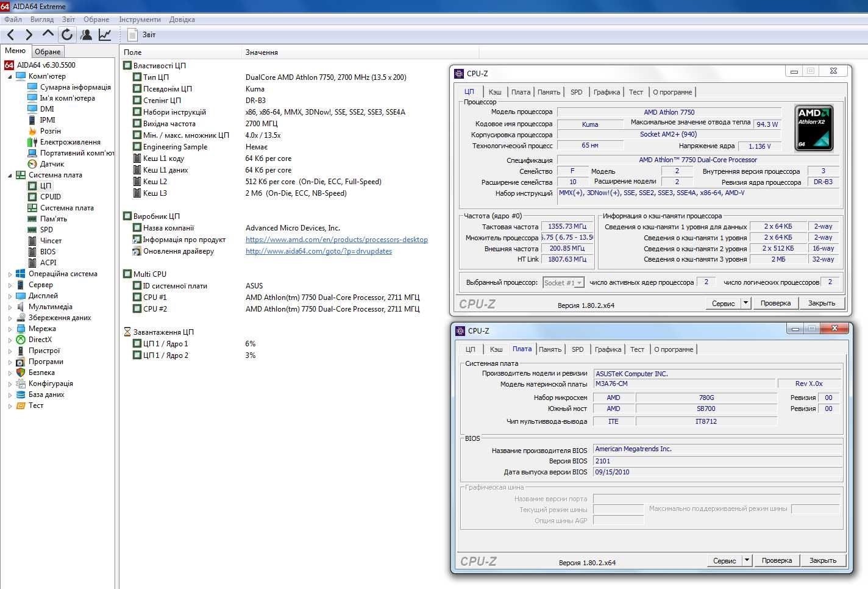Click Закрыть button in top CPU-Z
The height and width of the screenshot is (589, 868).
[x=822, y=303]
